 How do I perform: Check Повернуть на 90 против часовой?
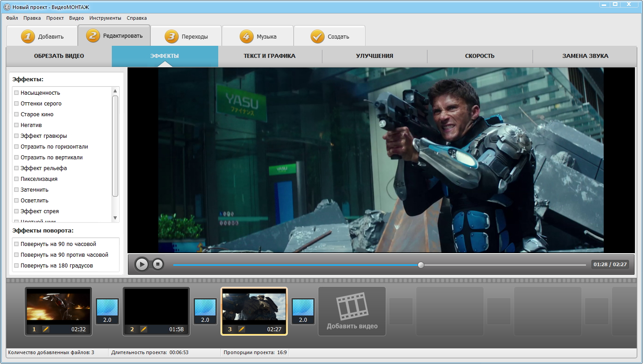(17, 255)
